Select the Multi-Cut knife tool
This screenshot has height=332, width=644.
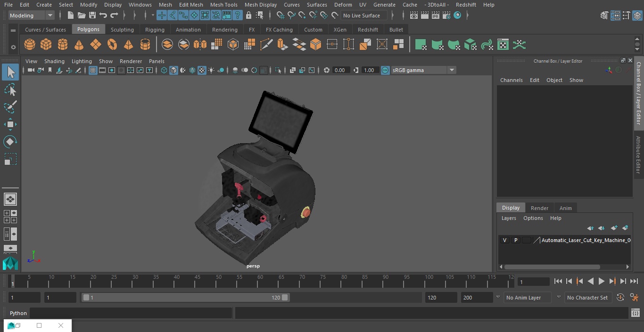point(266,45)
